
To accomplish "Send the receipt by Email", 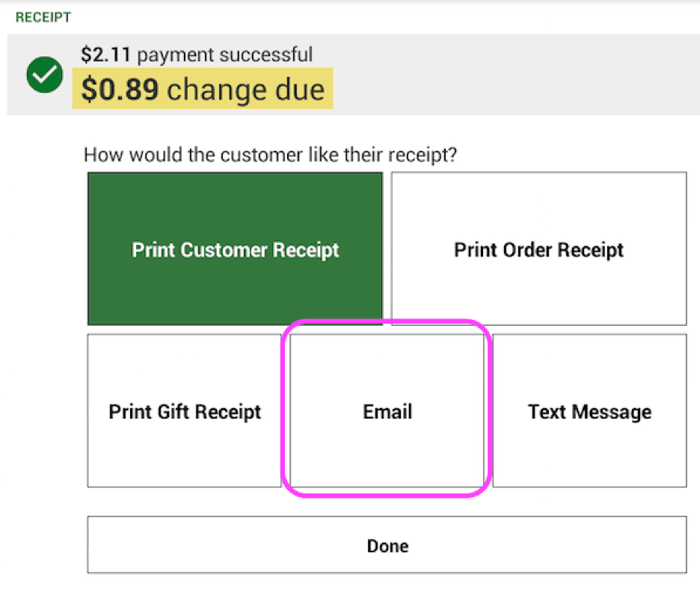I will click(x=387, y=412).
